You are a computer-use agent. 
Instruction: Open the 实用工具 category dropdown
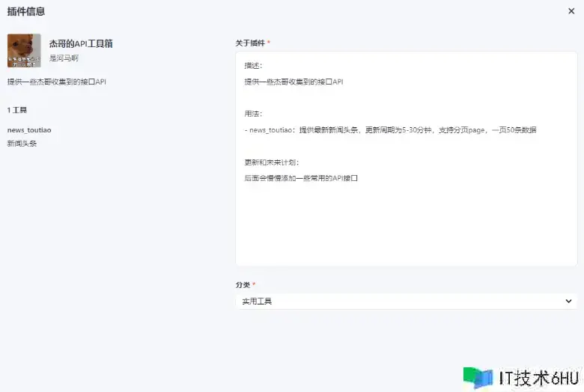pyautogui.click(x=405, y=301)
